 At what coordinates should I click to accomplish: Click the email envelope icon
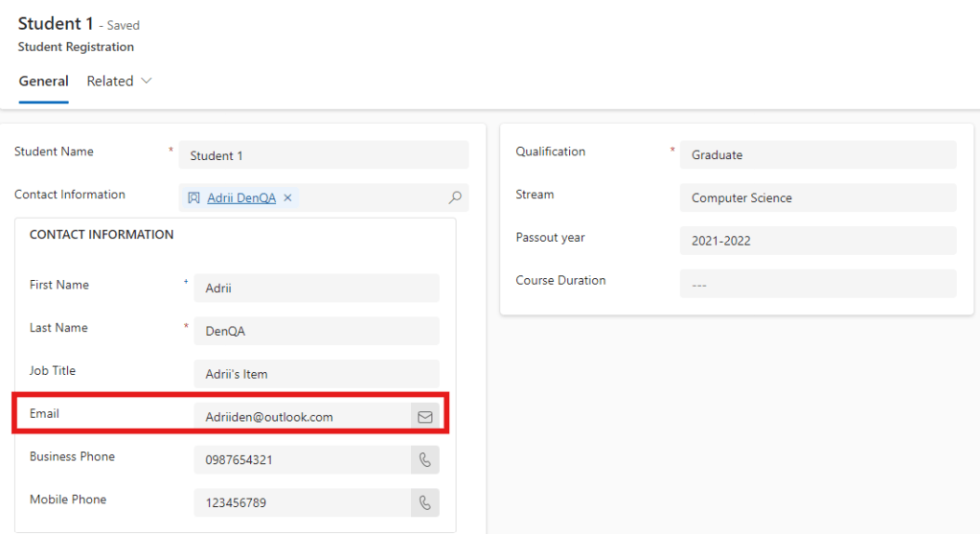425,417
